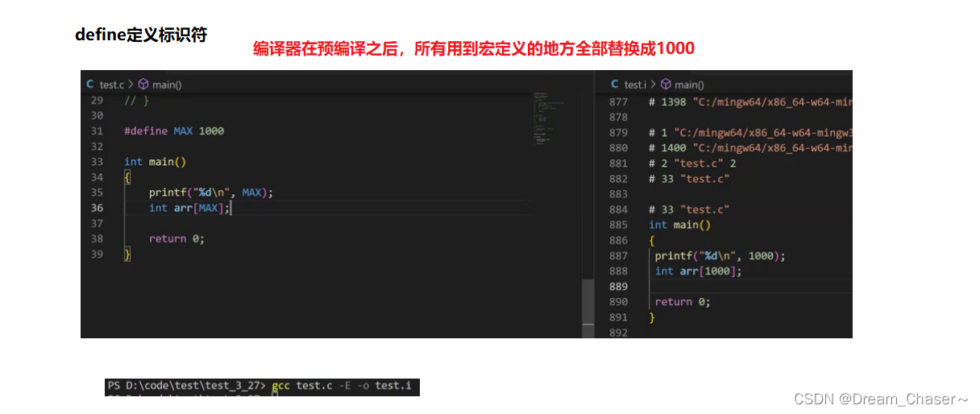The height and width of the screenshot is (414, 980).
Task: Click the opening brace on line 886
Action: pos(652,240)
